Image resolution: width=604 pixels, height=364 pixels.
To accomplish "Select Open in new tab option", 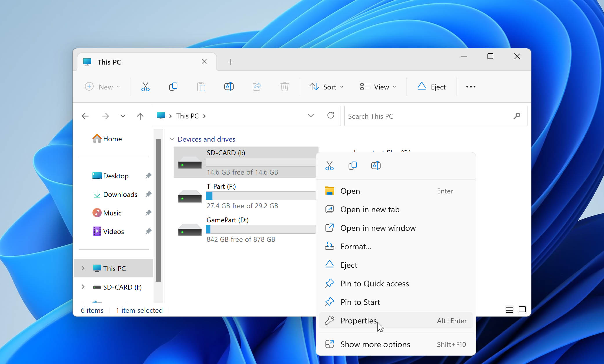I will [x=370, y=209].
